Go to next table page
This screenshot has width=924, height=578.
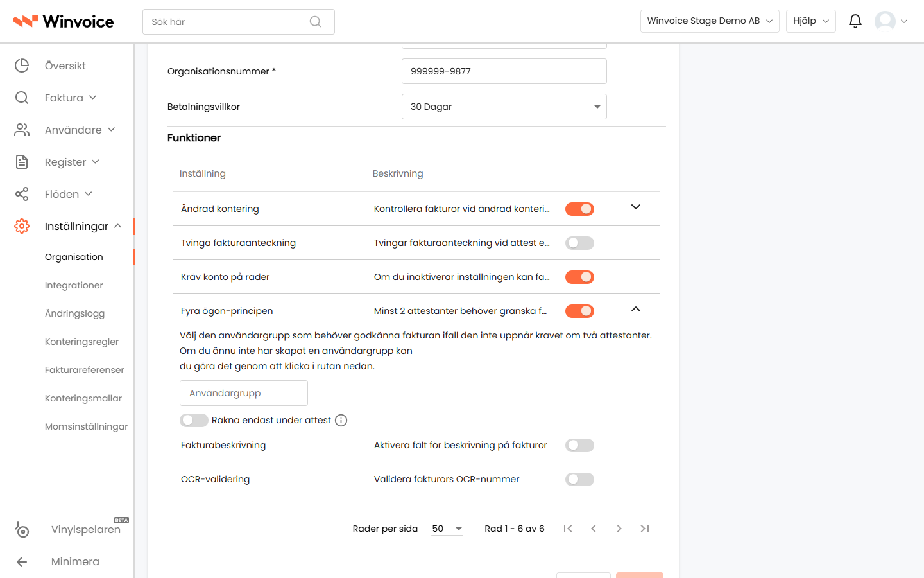coord(619,529)
